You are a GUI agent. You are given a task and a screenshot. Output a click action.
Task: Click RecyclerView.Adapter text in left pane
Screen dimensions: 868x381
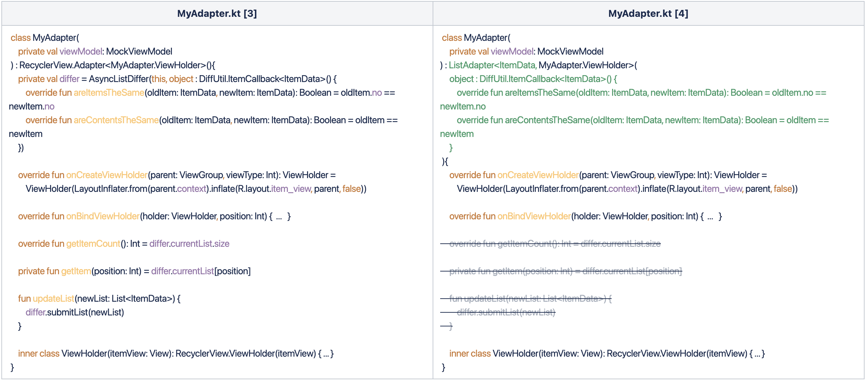(62, 65)
